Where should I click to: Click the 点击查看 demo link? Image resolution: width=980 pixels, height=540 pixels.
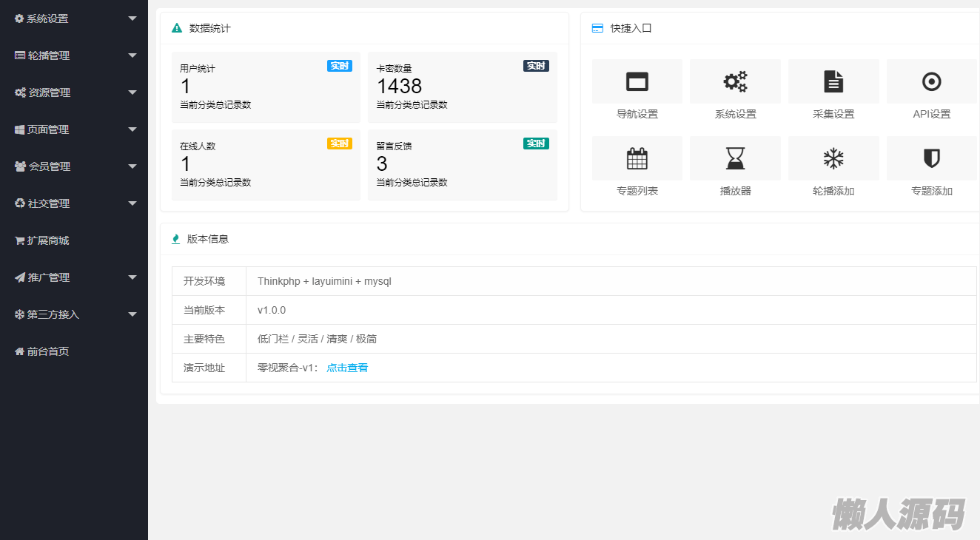[347, 368]
